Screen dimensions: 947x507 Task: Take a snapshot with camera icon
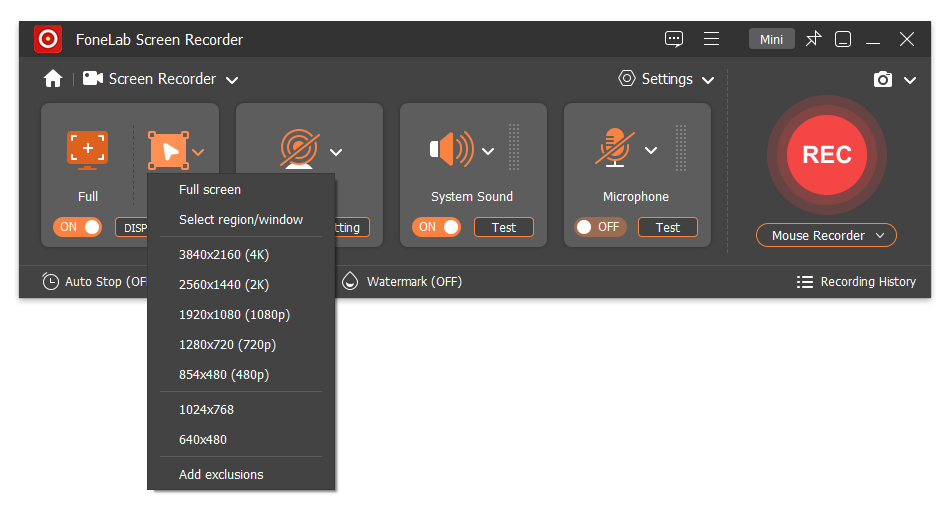[x=883, y=79]
